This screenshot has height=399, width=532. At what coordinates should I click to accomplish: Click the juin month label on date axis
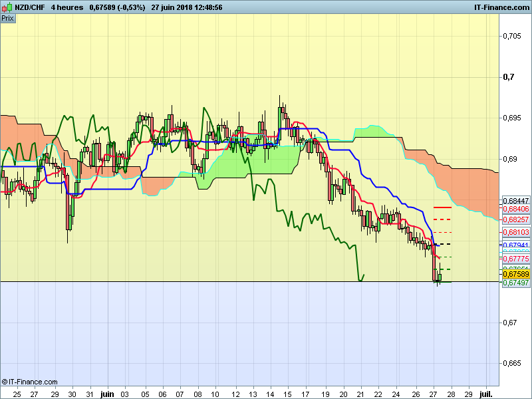coord(107,394)
